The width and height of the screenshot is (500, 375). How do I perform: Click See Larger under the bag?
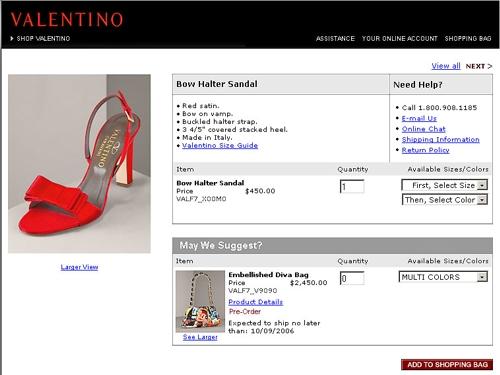[200, 337]
